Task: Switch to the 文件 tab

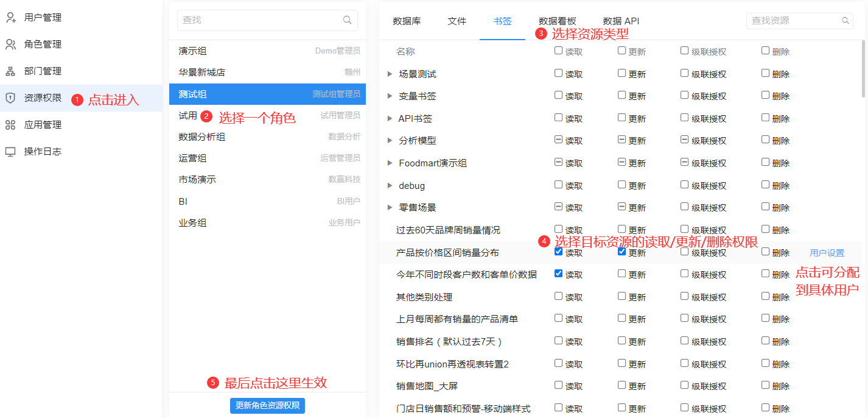Action: point(457,21)
